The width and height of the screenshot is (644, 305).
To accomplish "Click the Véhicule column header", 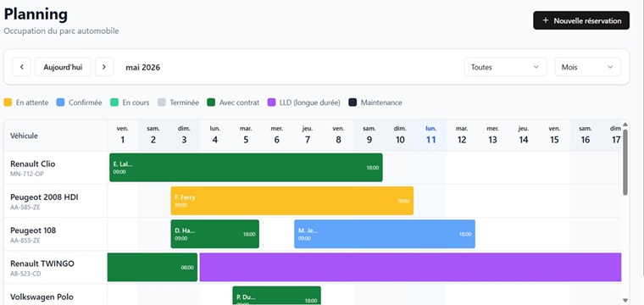I will pyautogui.click(x=24, y=136).
